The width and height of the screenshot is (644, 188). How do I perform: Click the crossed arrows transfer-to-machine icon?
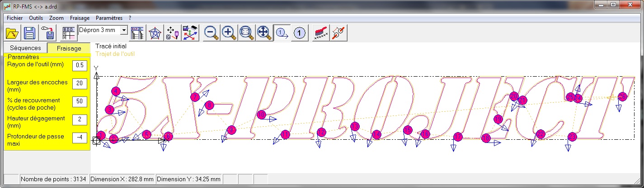[x=191, y=33]
